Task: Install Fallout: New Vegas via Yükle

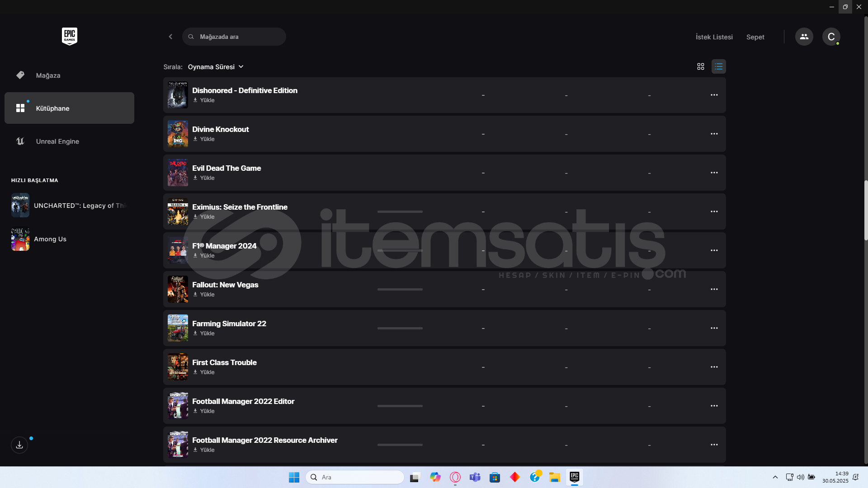Action: coord(204,295)
